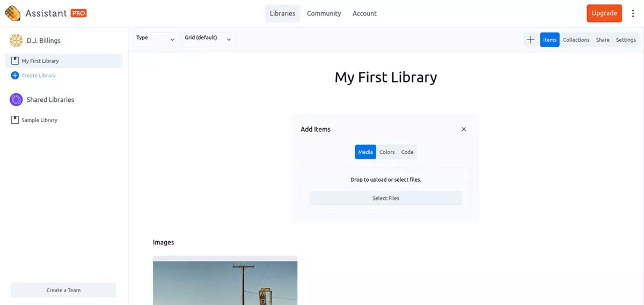
Task: Click the 'Drop to upload or select files.' text
Action: 386,180
